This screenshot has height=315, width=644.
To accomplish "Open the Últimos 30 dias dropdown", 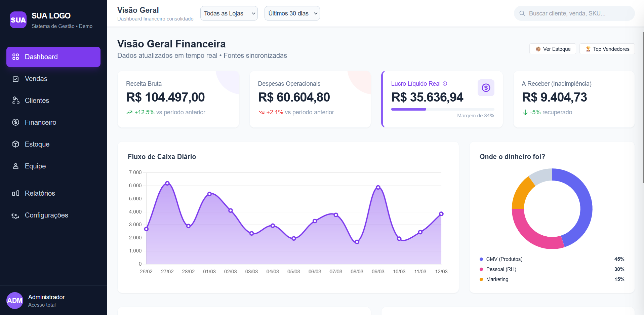I will click(292, 13).
